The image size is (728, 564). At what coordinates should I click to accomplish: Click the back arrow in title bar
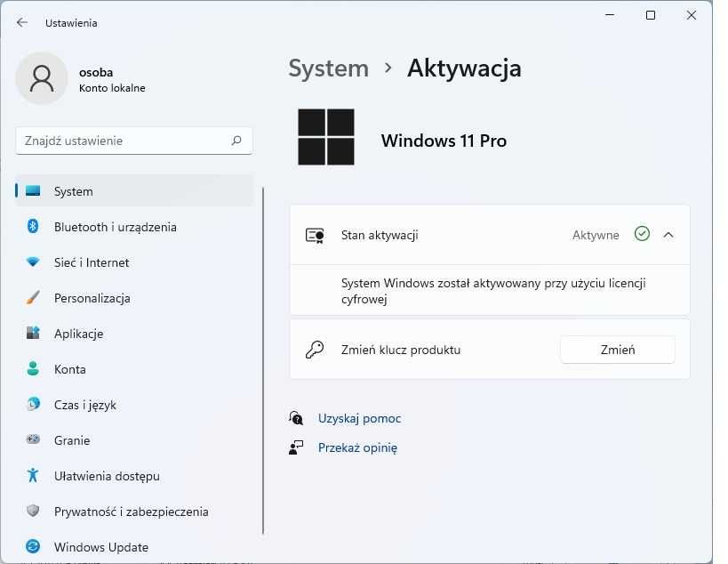[22, 22]
